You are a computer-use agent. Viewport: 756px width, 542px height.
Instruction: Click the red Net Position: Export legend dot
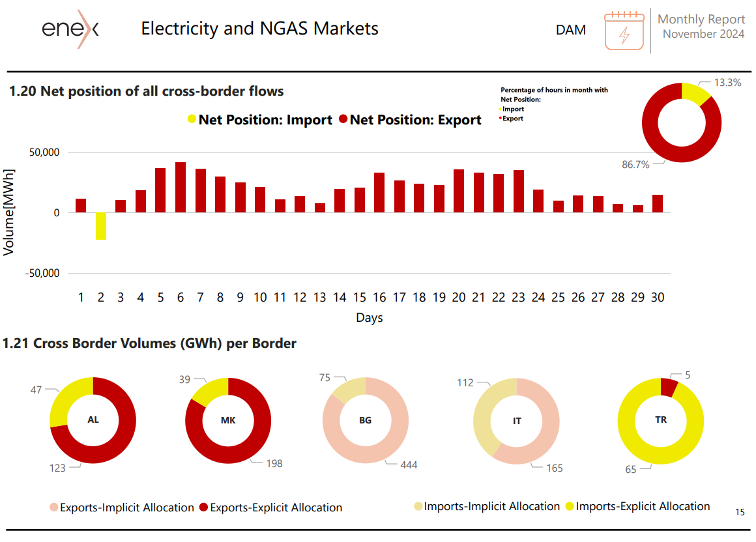click(x=343, y=119)
